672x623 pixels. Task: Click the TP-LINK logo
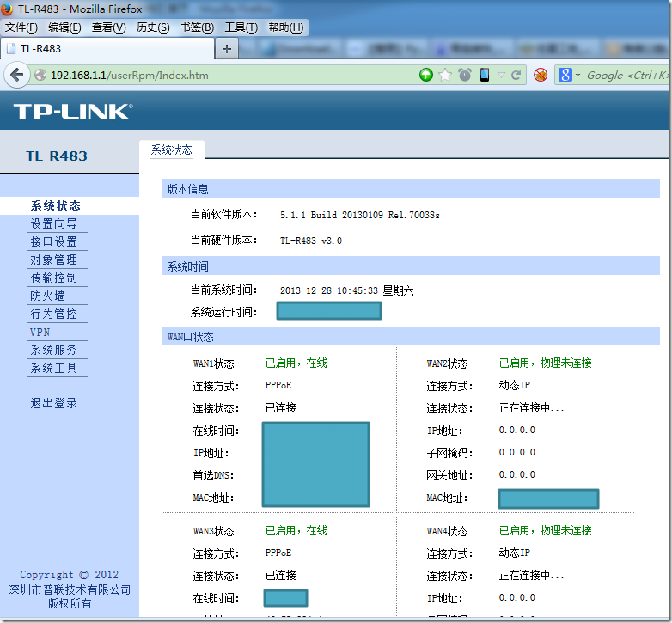[x=73, y=112]
